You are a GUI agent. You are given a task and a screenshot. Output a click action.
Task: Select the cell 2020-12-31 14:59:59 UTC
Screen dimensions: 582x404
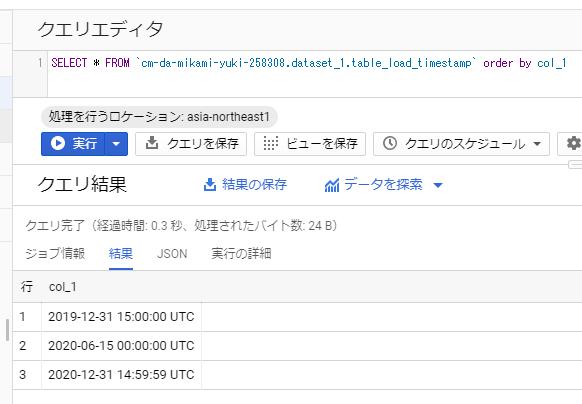pos(121,375)
